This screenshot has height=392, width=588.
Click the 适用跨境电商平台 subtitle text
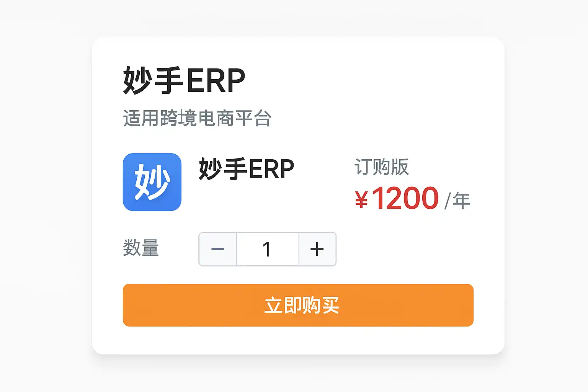(197, 118)
